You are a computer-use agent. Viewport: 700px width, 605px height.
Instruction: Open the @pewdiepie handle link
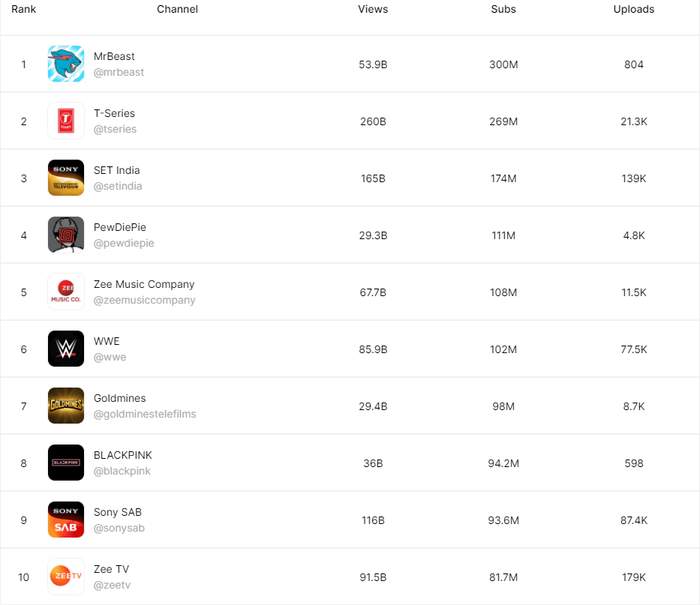point(124,243)
